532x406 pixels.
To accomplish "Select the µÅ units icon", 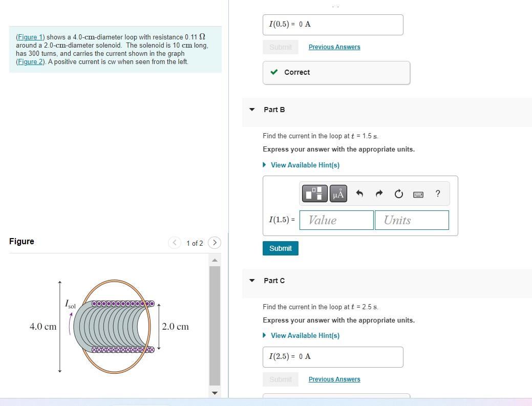I will [x=338, y=194].
